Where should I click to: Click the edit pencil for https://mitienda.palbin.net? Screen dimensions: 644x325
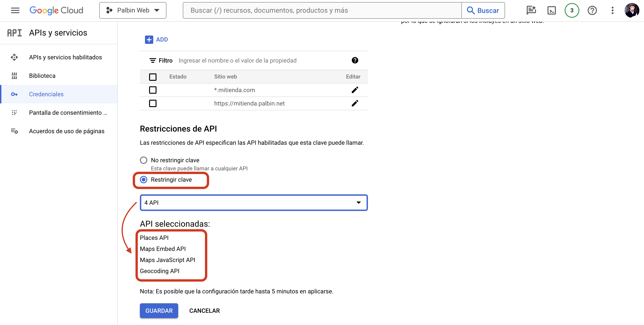click(x=355, y=103)
